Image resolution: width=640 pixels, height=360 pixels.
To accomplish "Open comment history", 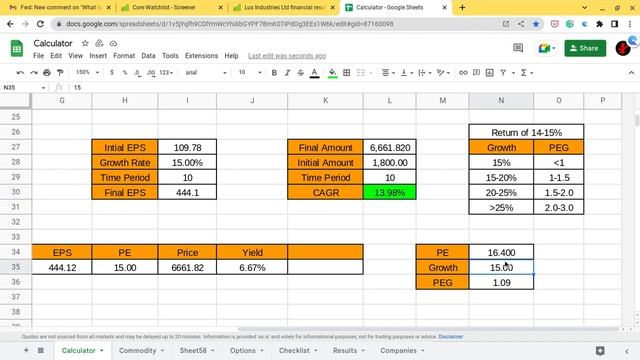I will [x=518, y=48].
